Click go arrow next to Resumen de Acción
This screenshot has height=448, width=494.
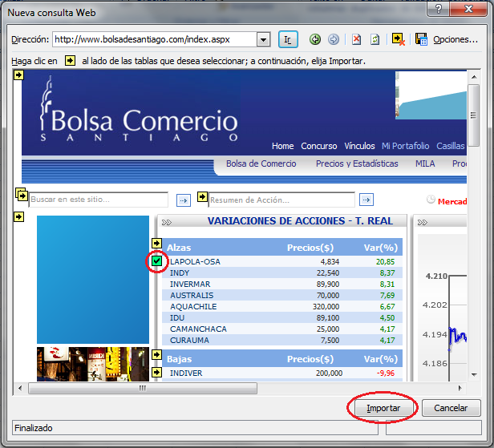(366, 200)
